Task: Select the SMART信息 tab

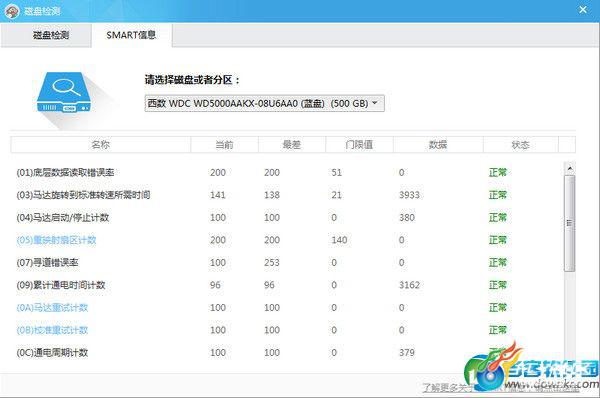Action: (132, 35)
